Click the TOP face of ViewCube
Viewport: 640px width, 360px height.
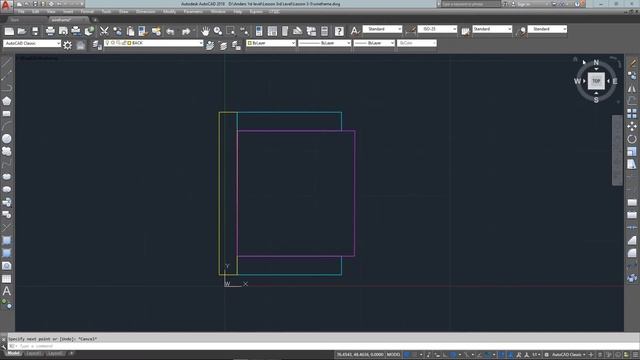[596, 81]
